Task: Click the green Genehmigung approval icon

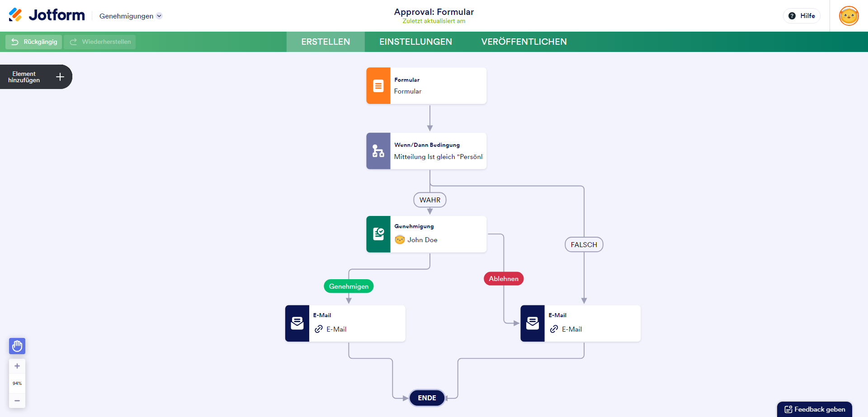Action: [x=378, y=234]
